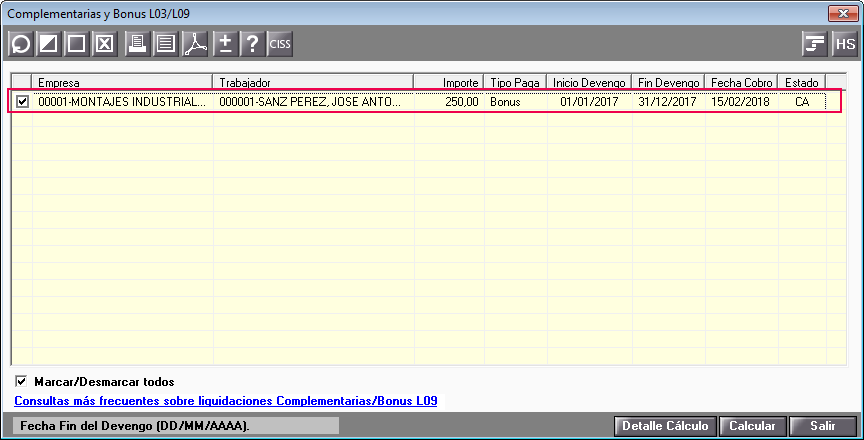Screen dimensions: 864x440
Task: Click the crossed square X toolbar icon
Action: click(x=105, y=44)
